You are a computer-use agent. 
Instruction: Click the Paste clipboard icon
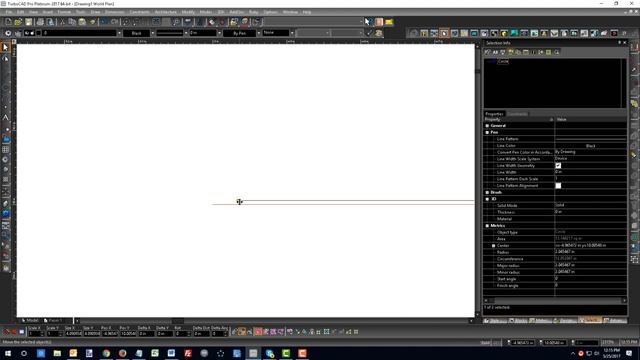(x=82, y=22)
